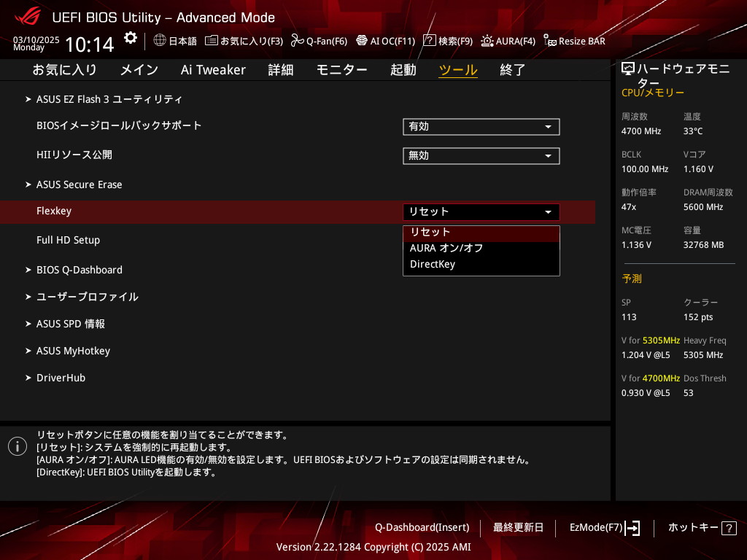747x560 pixels.
Task: Click the CPU/メモリー heading
Action: [x=653, y=93]
